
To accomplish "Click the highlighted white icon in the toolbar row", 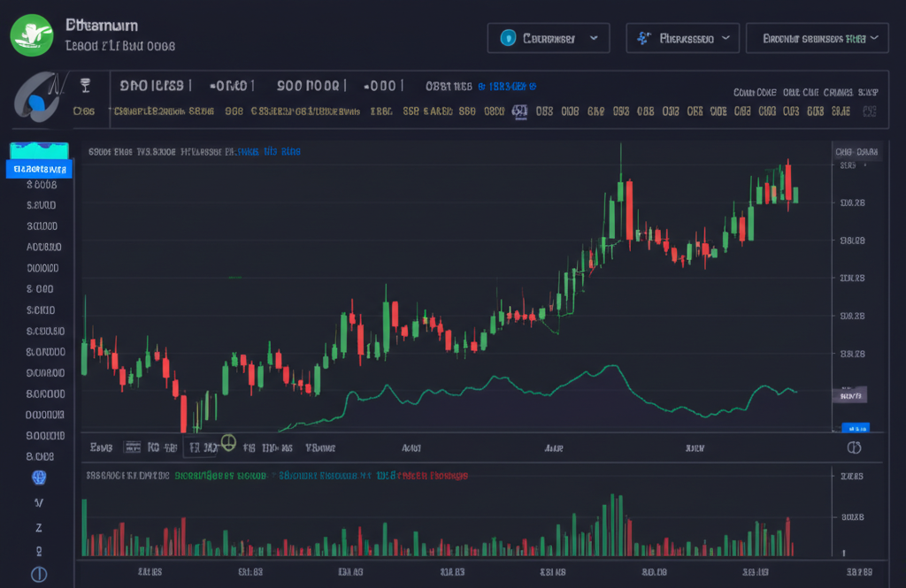I will (520, 111).
